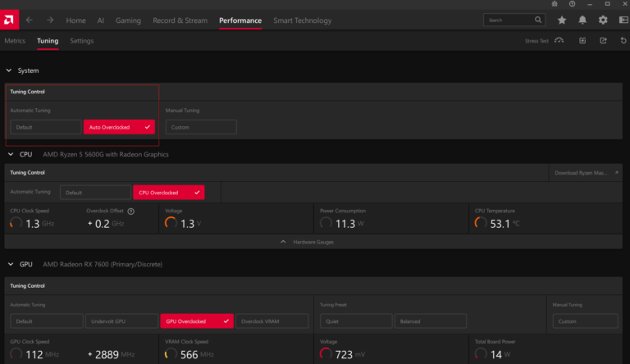
Task: Open the help question-mark icon
Action: [x=572, y=3]
